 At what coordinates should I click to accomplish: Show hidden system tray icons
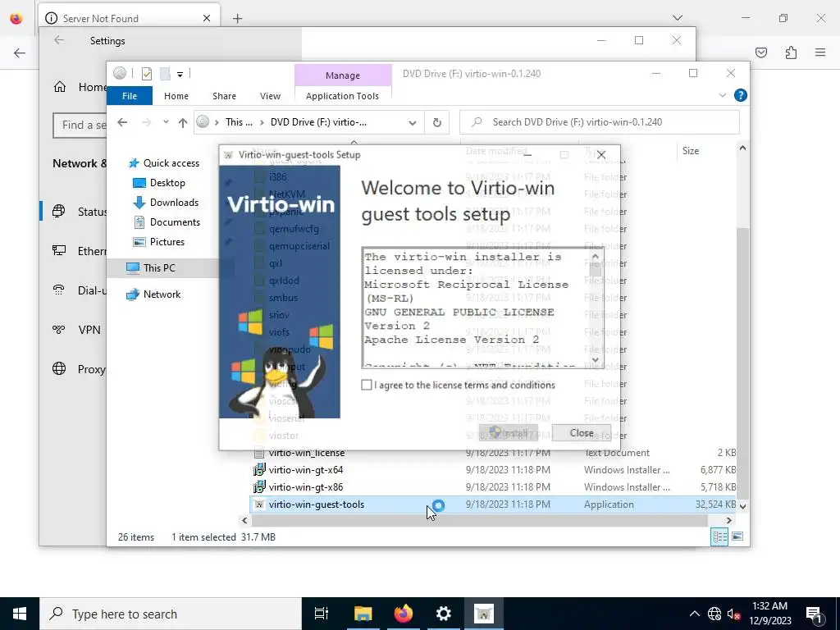(x=694, y=614)
